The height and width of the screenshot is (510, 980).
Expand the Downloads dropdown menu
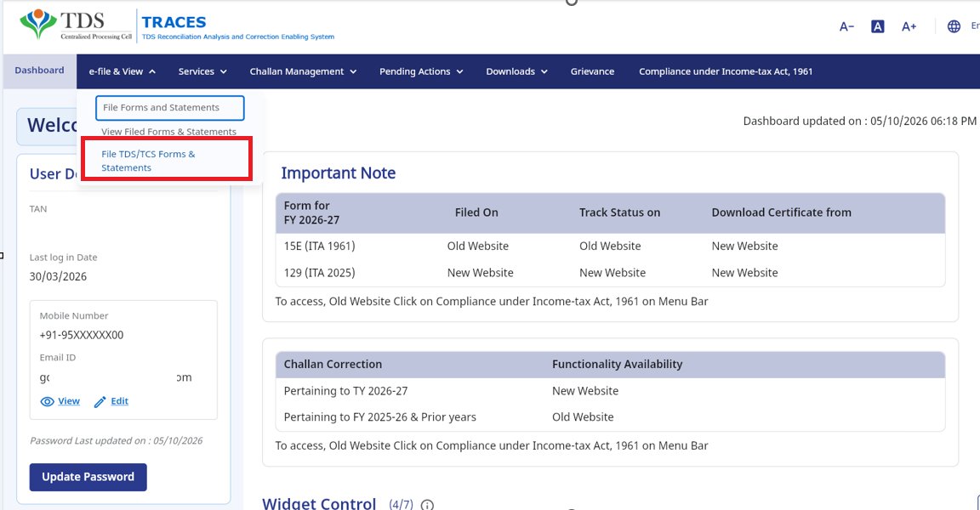point(516,71)
